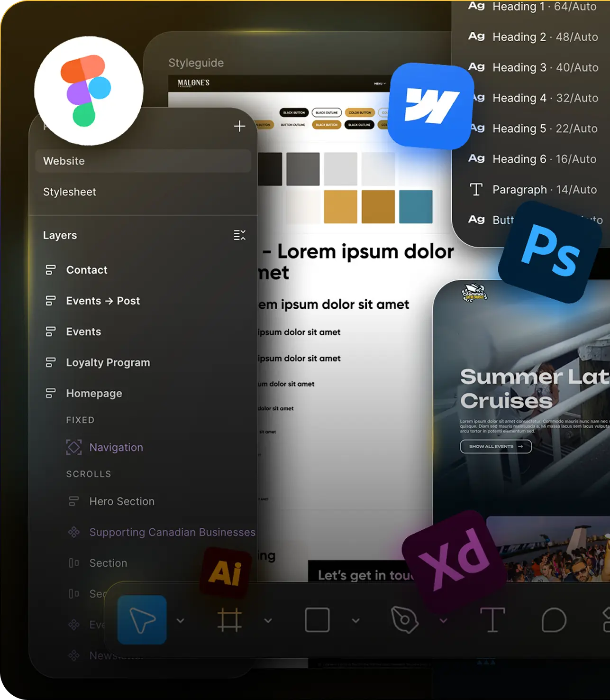Select the Navigation component layer
This screenshot has height=700, width=610.
[x=116, y=447]
